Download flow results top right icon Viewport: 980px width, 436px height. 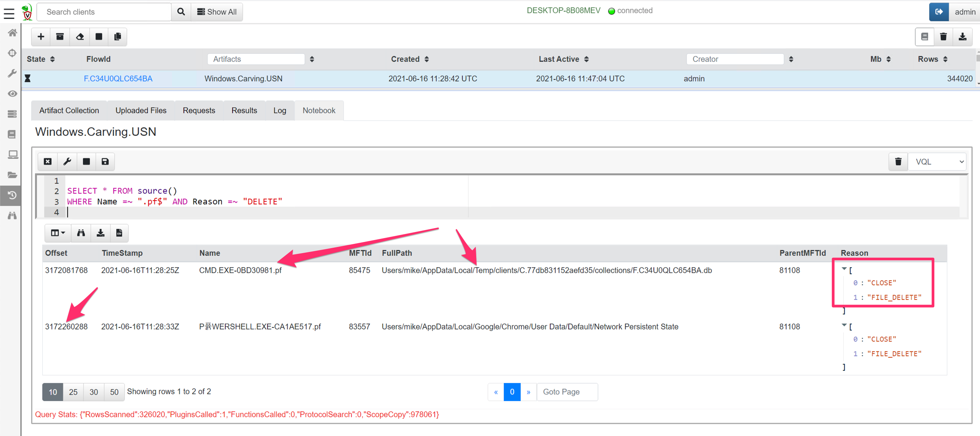(962, 37)
